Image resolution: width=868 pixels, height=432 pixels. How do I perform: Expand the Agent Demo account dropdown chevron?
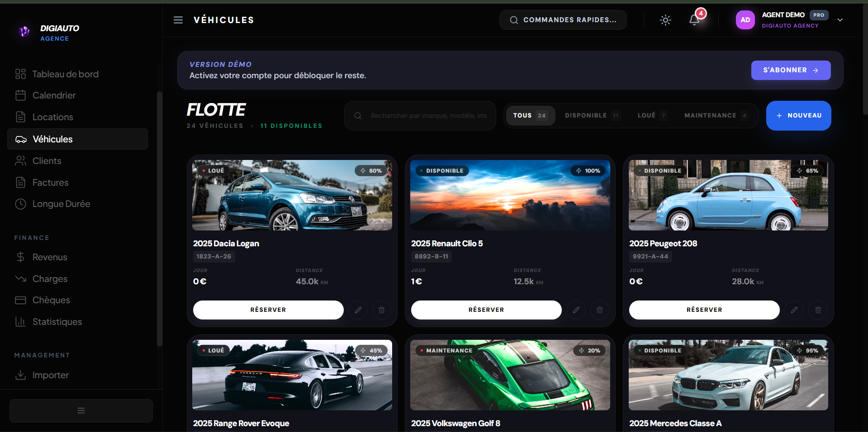tap(840, 20)
